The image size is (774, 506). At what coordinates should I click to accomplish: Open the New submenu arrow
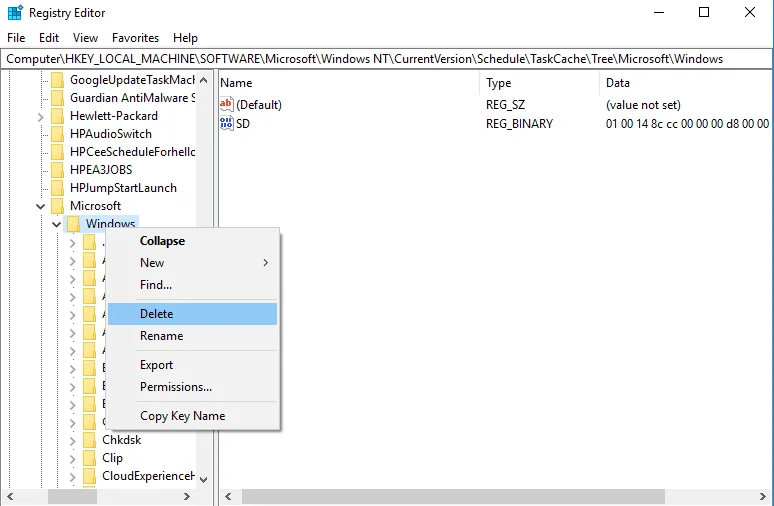[266, 263]
